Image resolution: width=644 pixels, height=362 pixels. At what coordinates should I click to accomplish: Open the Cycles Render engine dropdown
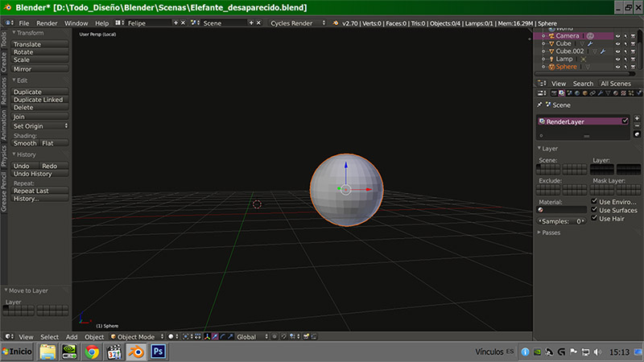pyautogui.click(x=298, y=23)
